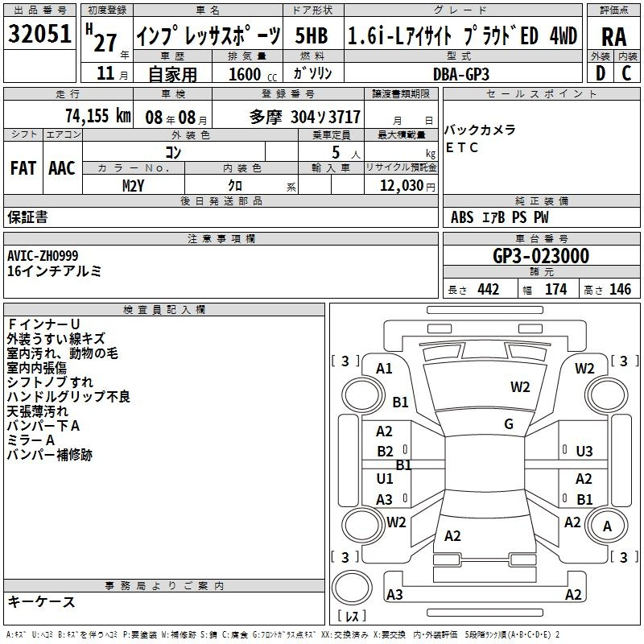Click the 後日発送部品 header
The height and width of the screenshot is (644, 644).
tap(221, 200)
